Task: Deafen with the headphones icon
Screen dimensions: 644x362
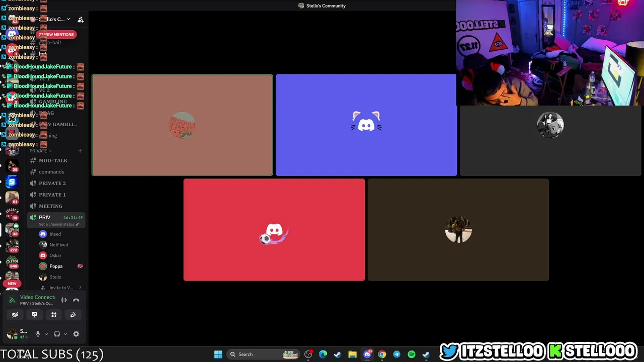Action: [x=57, y=334]
